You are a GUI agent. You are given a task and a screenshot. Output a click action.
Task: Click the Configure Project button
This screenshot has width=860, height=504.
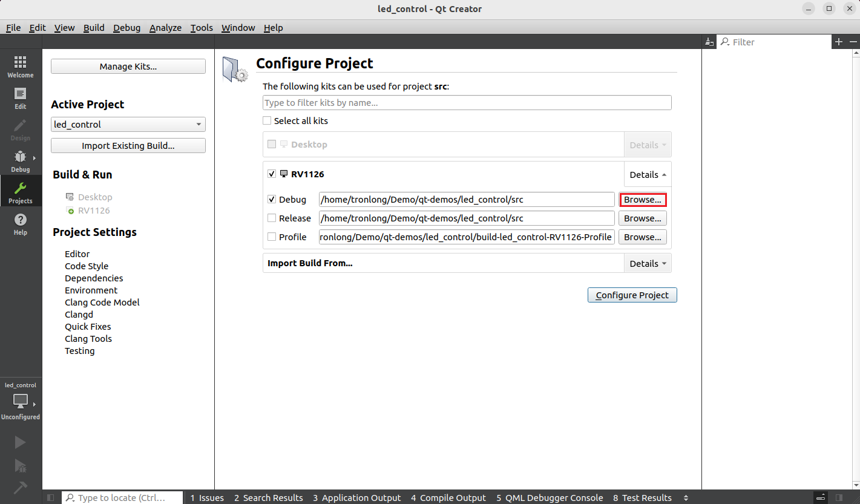632,295
